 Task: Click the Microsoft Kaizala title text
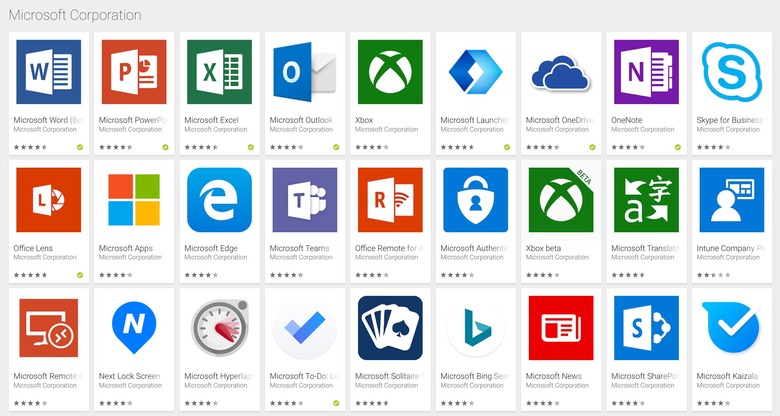tap(727, 376)
